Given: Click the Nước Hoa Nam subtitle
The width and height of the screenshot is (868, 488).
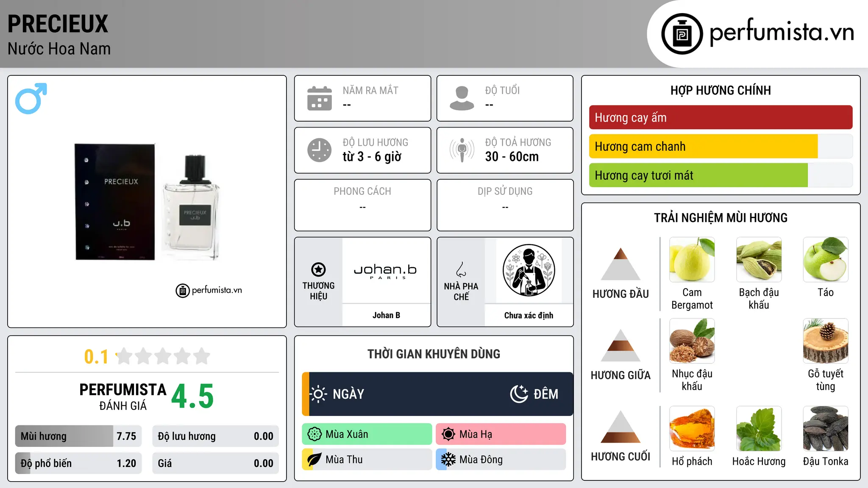Looking at the screenshot, I should pos(59,49).
